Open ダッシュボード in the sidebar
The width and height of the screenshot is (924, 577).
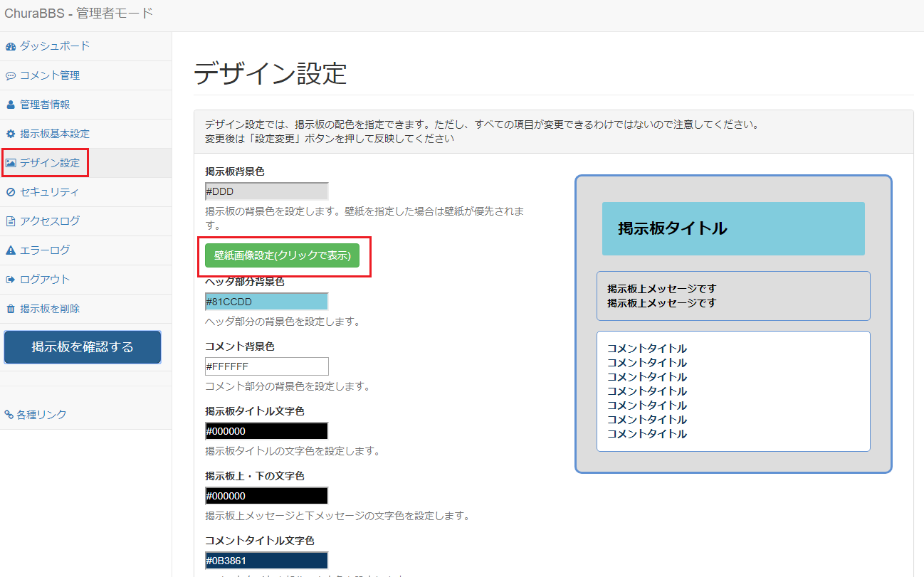(x=85, y=46)
